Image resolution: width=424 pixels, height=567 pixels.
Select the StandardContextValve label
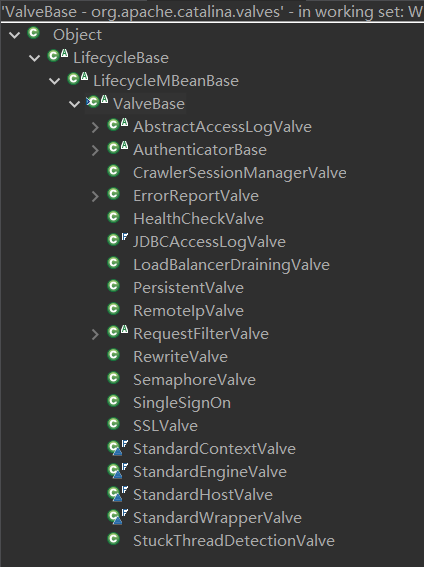point(214,449)
